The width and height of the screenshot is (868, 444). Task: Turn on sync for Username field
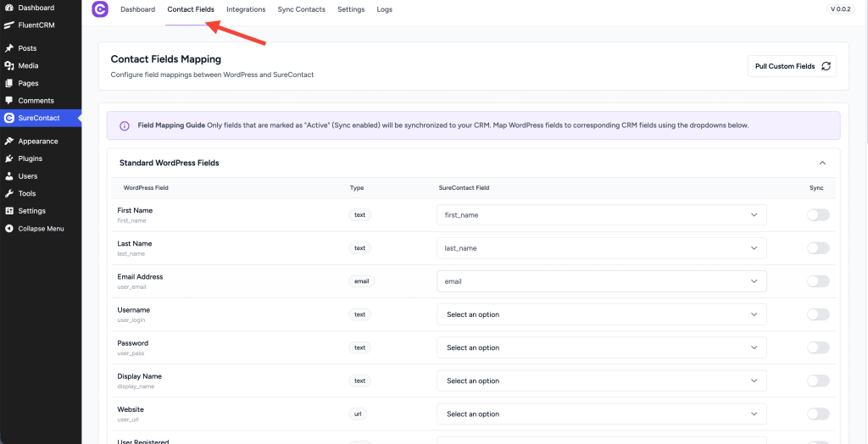[817, 314]
